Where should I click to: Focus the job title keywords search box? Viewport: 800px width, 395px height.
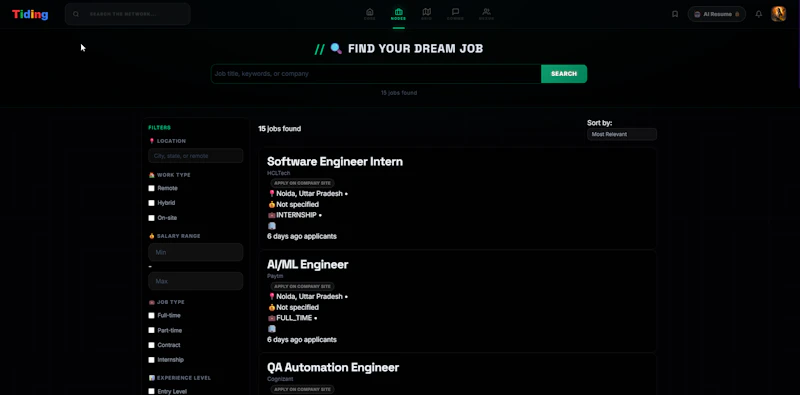376,74
